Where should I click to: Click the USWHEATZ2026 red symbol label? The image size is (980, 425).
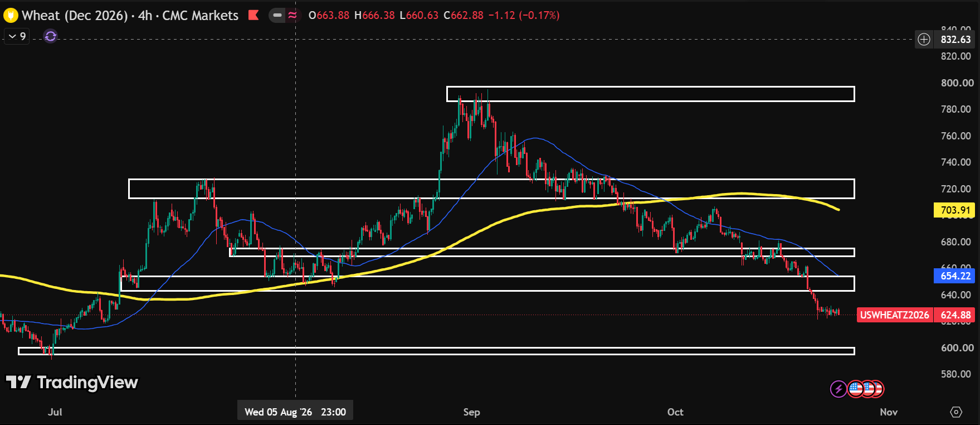pyautogui.click(x=894, y=315)
